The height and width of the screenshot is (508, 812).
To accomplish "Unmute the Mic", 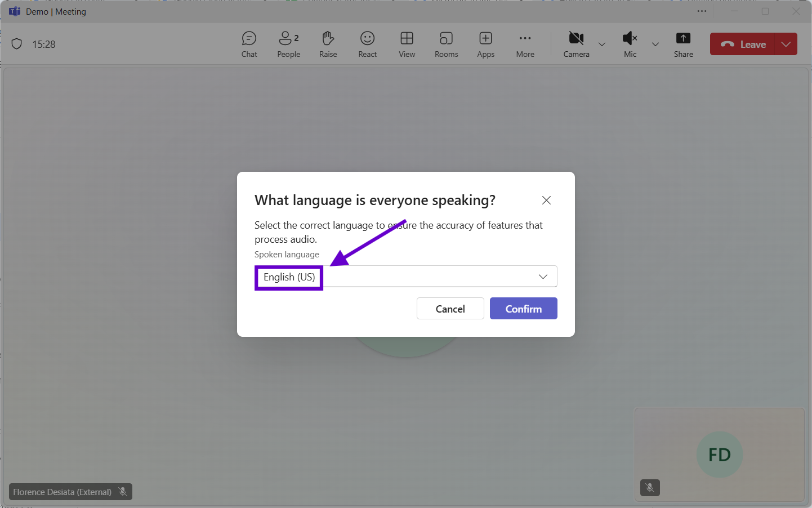I will [630, 44].
